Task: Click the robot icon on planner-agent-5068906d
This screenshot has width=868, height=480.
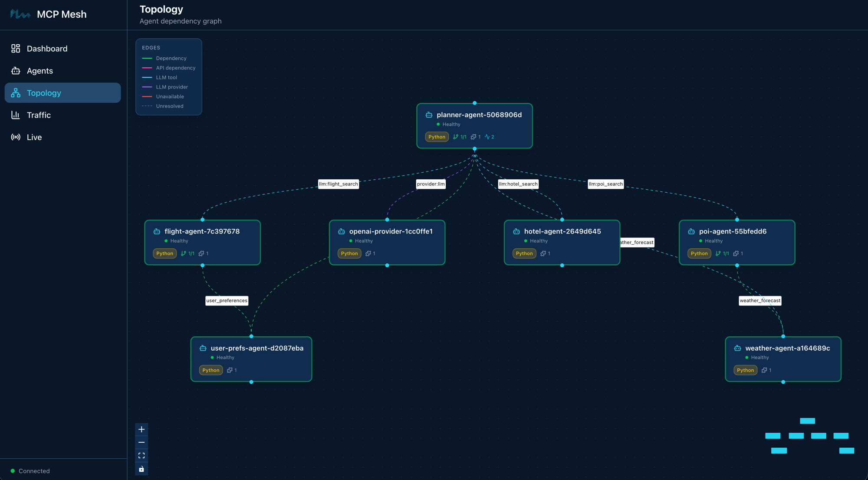Action: 429,115
